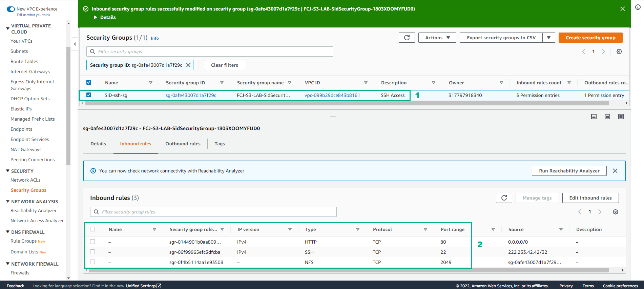Select the NFS port 2049 rule checkbox
The width and height of the screenshot is (644, 289).
tap(92, 262)
